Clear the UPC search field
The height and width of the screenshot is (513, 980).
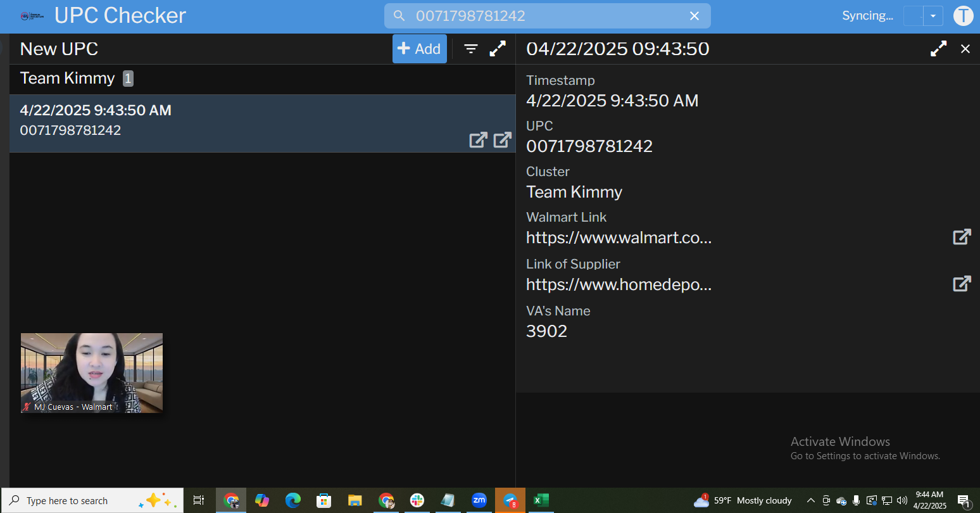pos(694,16)
